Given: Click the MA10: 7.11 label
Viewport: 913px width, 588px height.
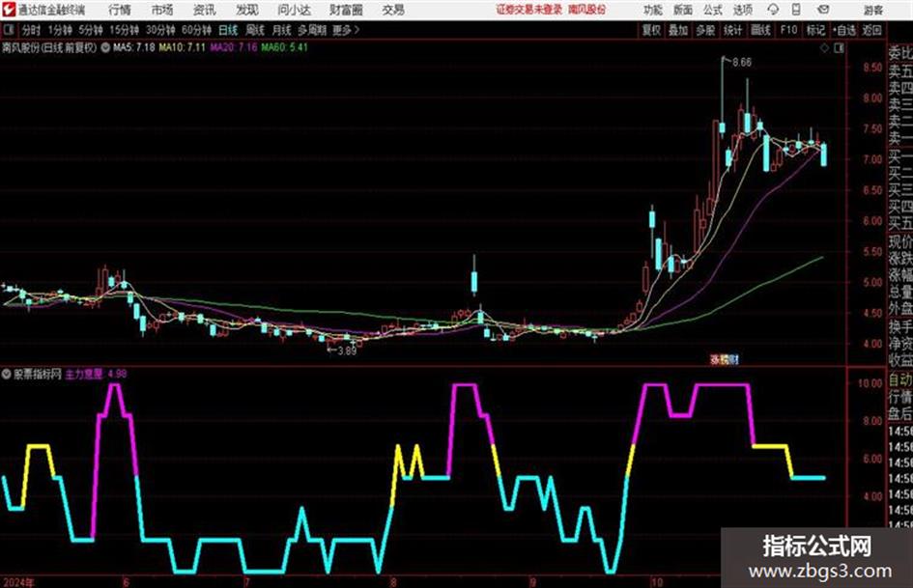Looking at the screenshot, I should [x=183, y=47].
